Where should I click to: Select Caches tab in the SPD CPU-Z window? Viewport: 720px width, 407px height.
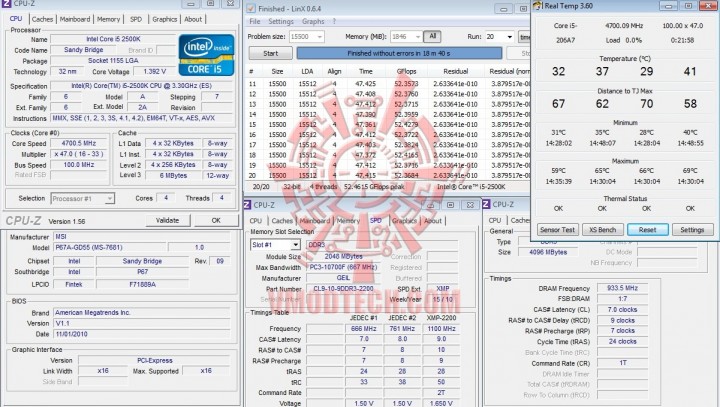(x=282, y=221)
